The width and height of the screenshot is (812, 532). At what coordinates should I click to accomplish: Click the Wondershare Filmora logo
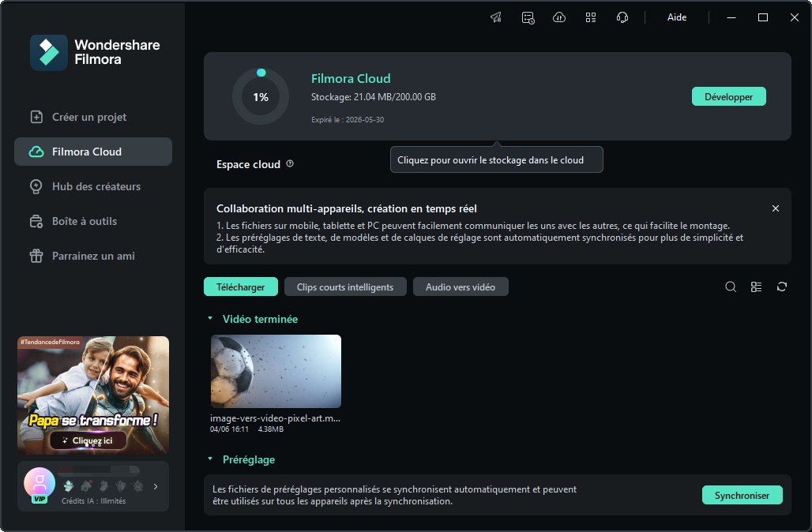(x=96, y=52)
